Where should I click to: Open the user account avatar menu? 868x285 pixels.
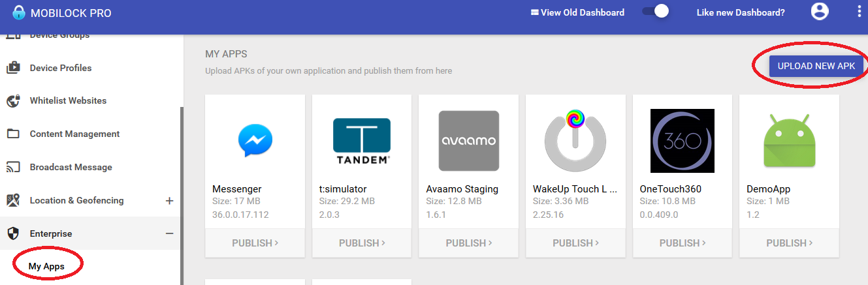point(819,12)
